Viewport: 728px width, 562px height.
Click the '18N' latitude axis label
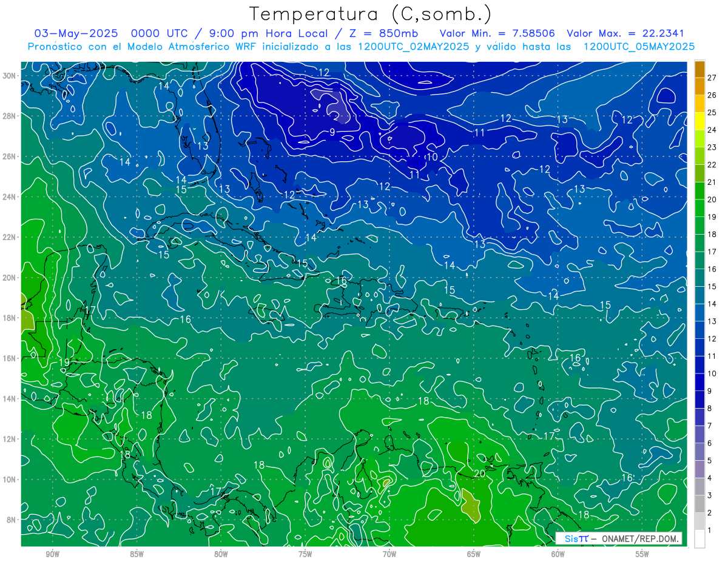[x=10, y=318]
